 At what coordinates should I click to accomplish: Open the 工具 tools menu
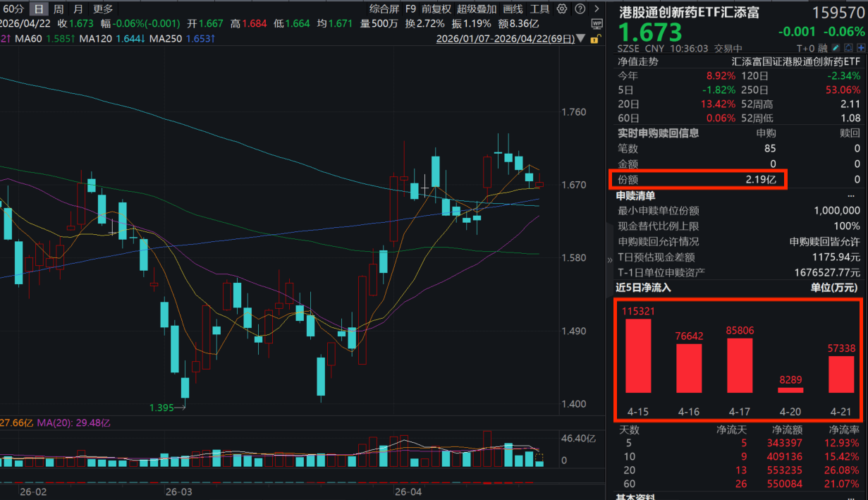tap(539, 9)
